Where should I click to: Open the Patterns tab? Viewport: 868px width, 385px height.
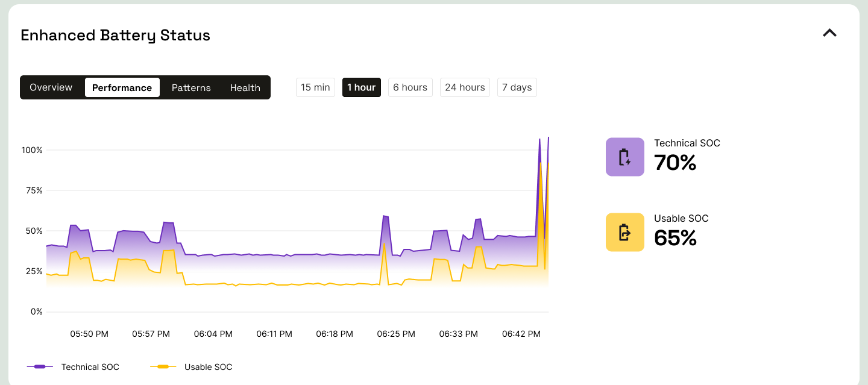191,87
